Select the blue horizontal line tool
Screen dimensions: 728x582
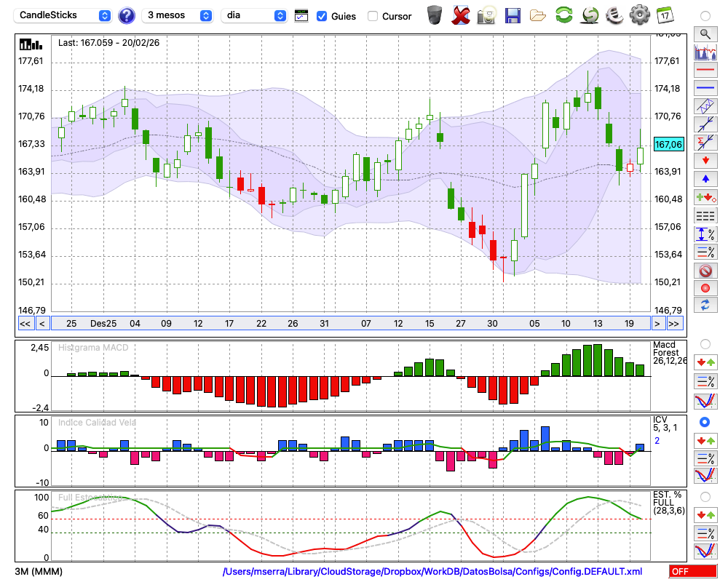[705, 88]
